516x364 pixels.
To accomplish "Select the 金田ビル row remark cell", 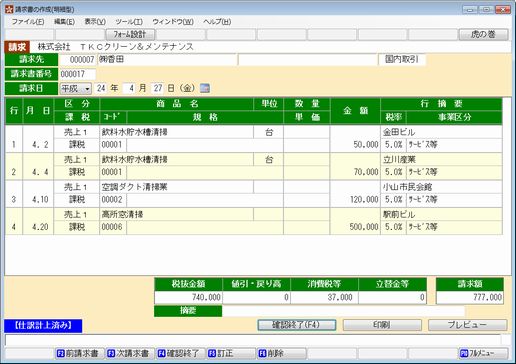I will coord(441,132).
